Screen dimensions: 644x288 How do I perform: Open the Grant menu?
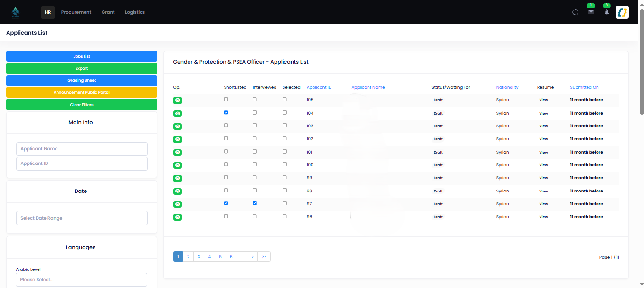(x=108, y=12)
